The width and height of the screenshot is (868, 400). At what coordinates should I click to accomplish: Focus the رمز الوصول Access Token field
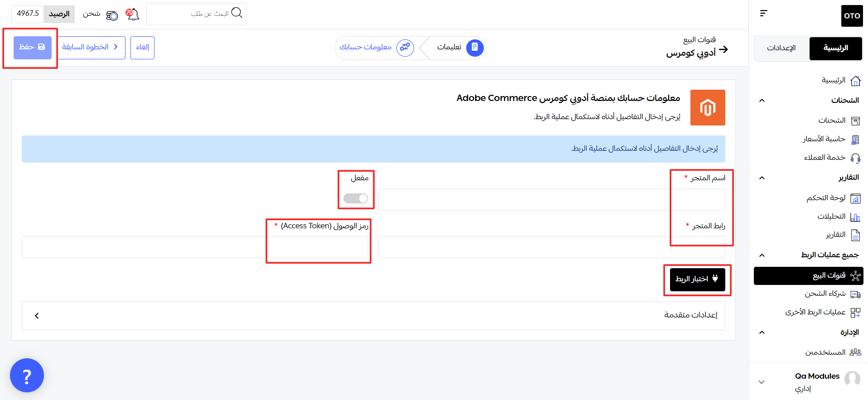[195, 247]
